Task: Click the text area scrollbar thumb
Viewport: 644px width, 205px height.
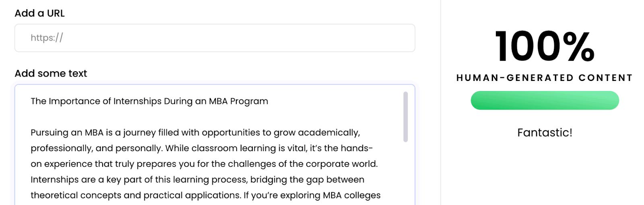Action: point(405,117)
